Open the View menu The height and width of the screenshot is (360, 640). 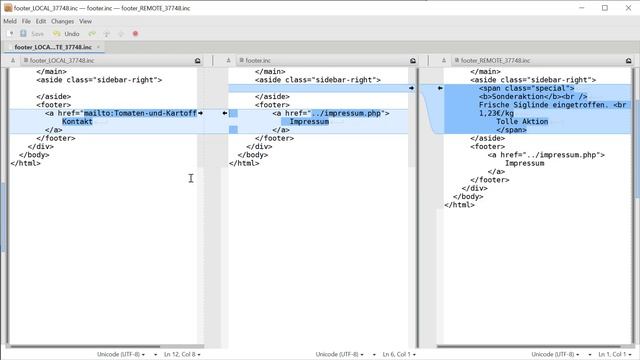point(85,21)
